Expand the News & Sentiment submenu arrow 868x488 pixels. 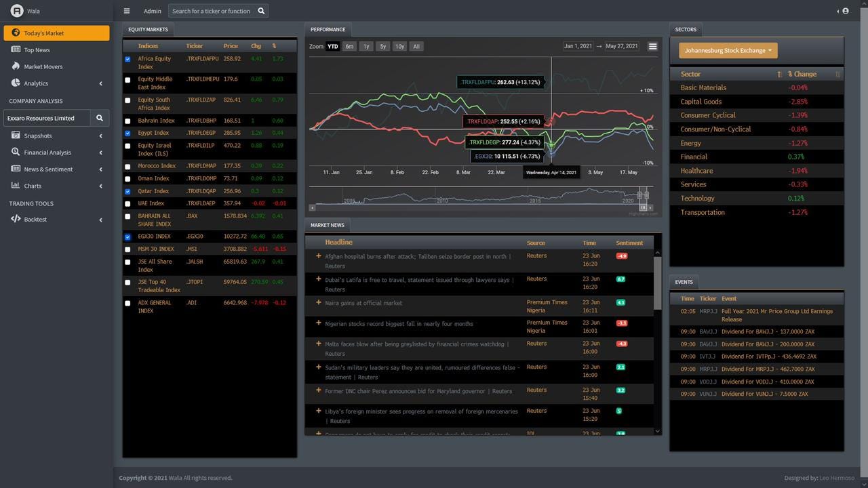[100, 169]
